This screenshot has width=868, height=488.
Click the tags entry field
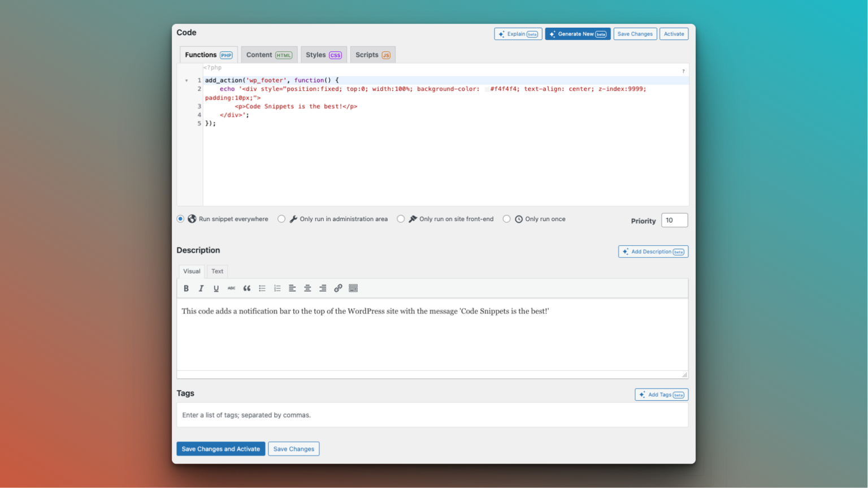(x=432, y=414)
